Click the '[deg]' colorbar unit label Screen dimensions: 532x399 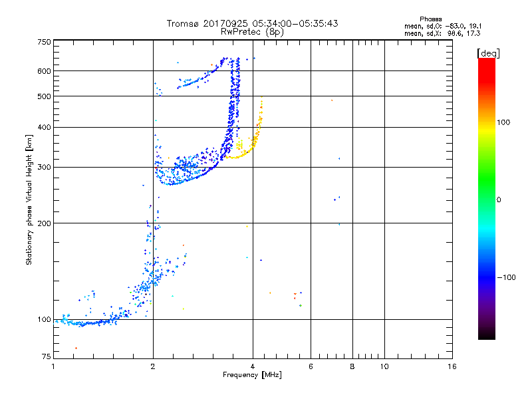pos(488,53)
